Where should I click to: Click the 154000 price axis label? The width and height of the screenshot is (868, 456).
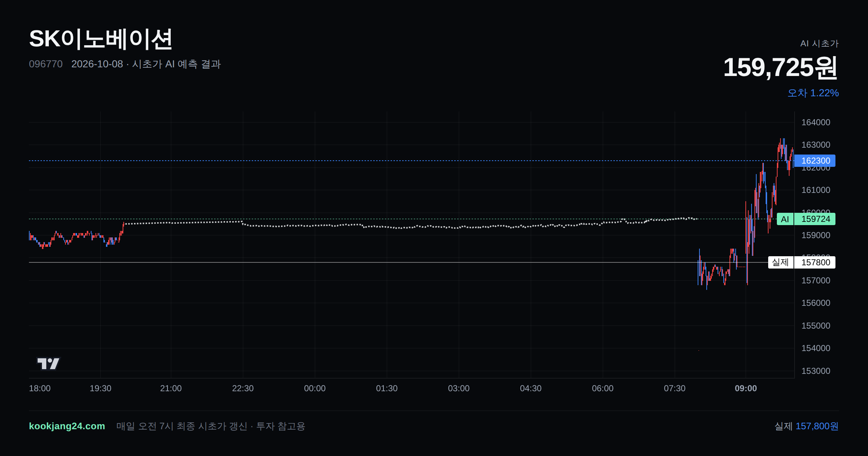816,348
